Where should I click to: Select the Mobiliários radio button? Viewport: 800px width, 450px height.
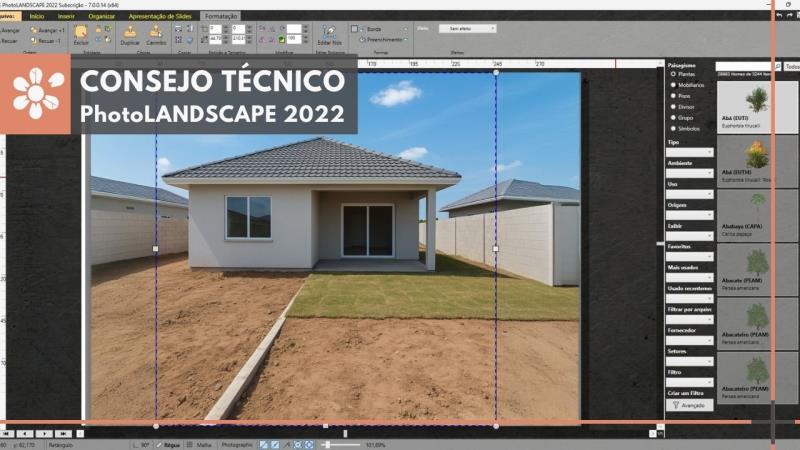tap(673, 85)
